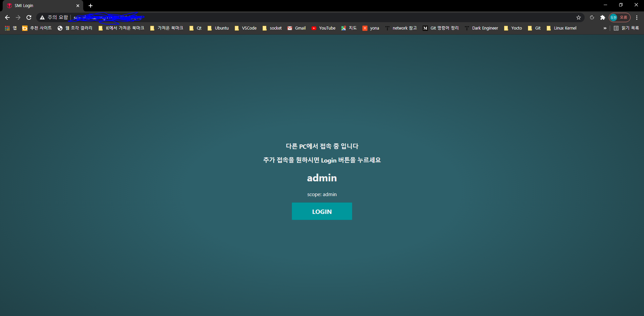Show more bookmarks with the chevron
Image resolution: width=644 pixels, height=316 pixels.
[605, 28]
